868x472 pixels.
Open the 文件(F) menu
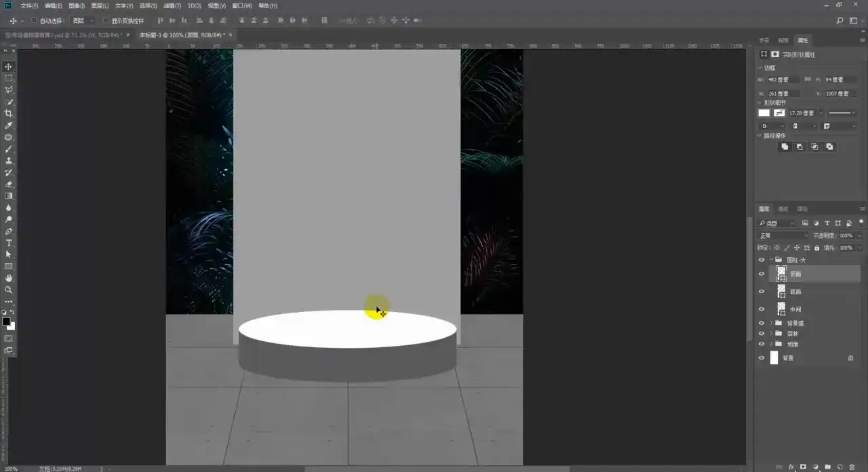coord(29,5)
